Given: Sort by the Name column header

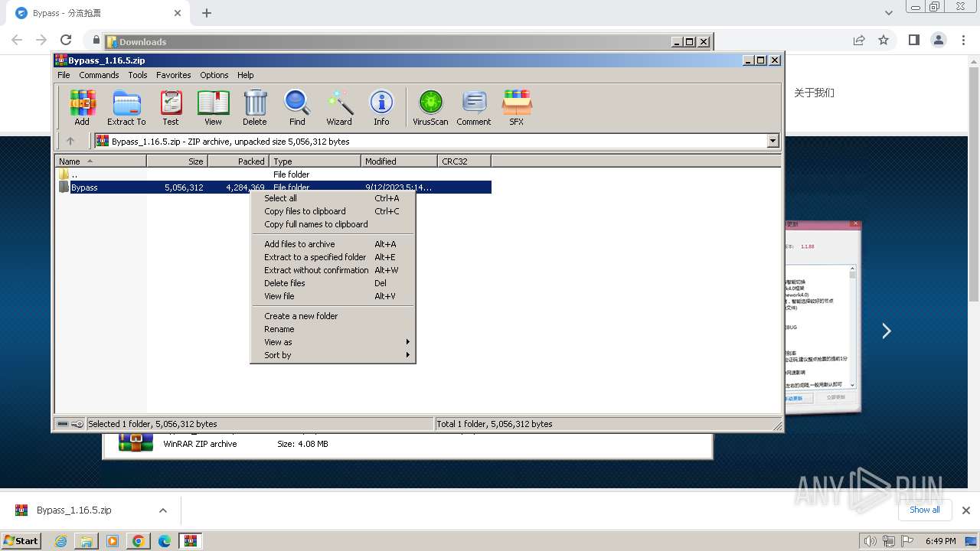Looking at the screenshot, I should [x=101, y=161].
